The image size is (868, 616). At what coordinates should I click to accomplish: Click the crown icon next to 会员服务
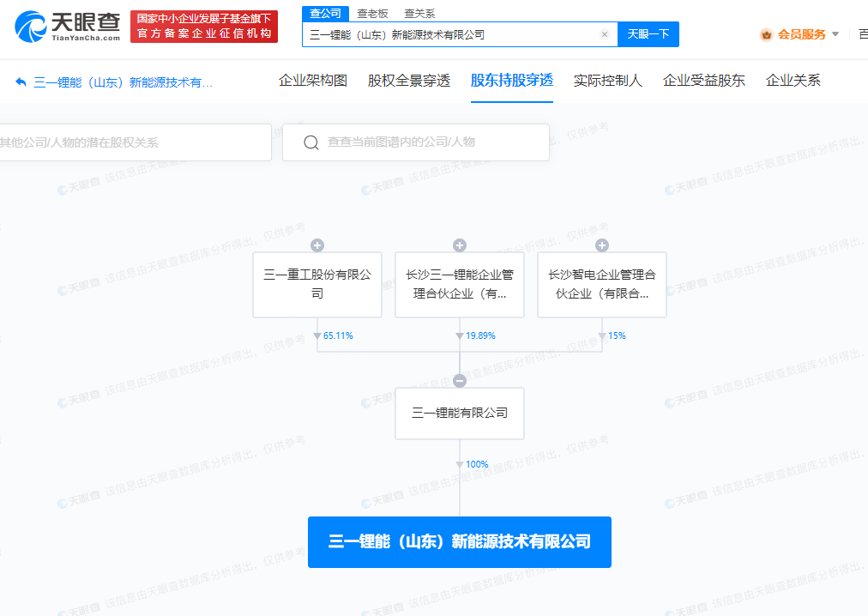tap(766, 35)
